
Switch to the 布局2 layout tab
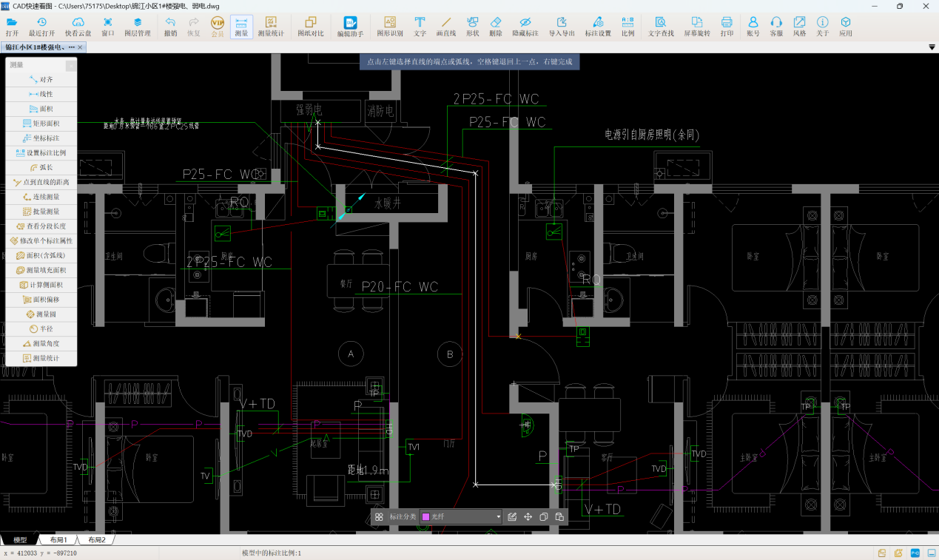[97, 540]
